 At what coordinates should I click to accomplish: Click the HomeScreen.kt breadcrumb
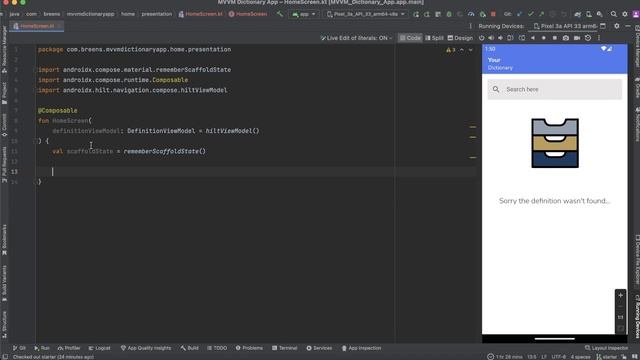point(200,14)
